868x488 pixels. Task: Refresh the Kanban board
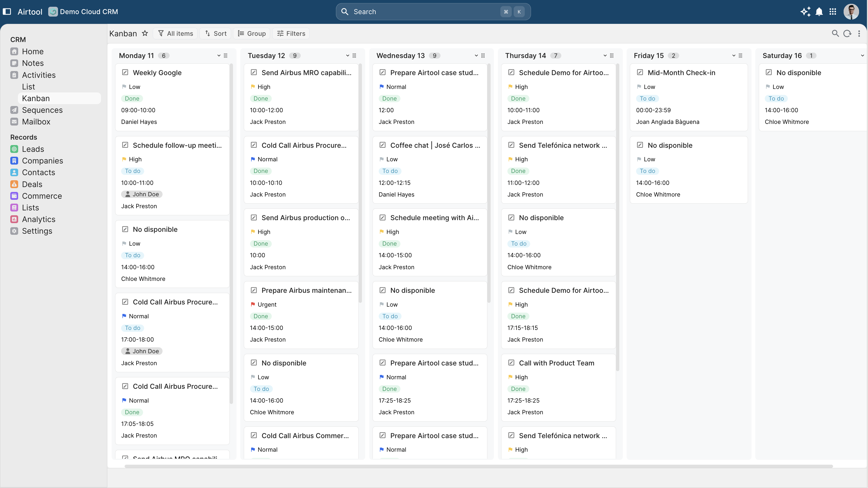click(x=847, y=33)
